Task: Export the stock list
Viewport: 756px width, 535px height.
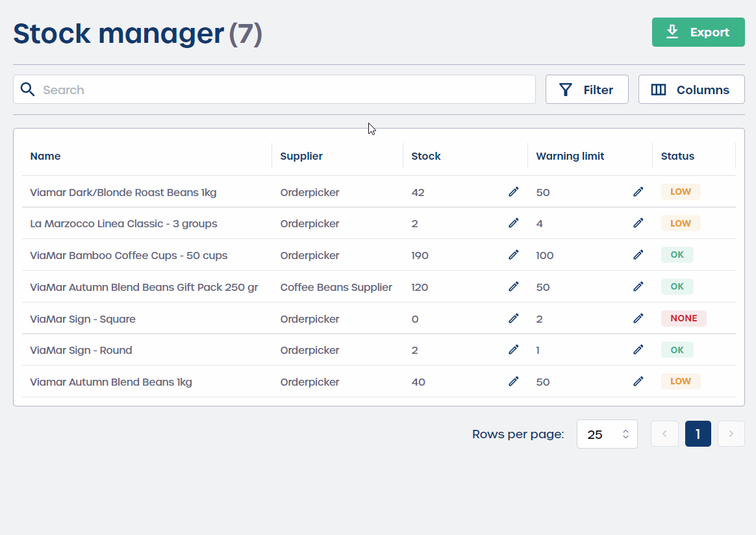Action: pos(698,32)
